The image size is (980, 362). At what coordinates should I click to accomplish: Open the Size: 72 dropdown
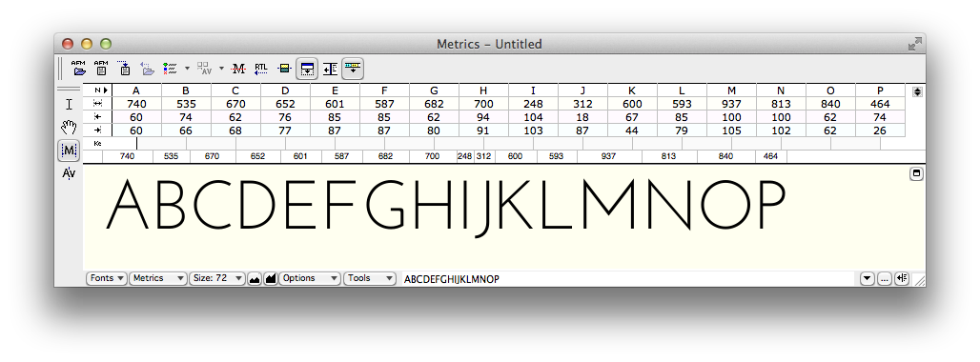(217, 278)
